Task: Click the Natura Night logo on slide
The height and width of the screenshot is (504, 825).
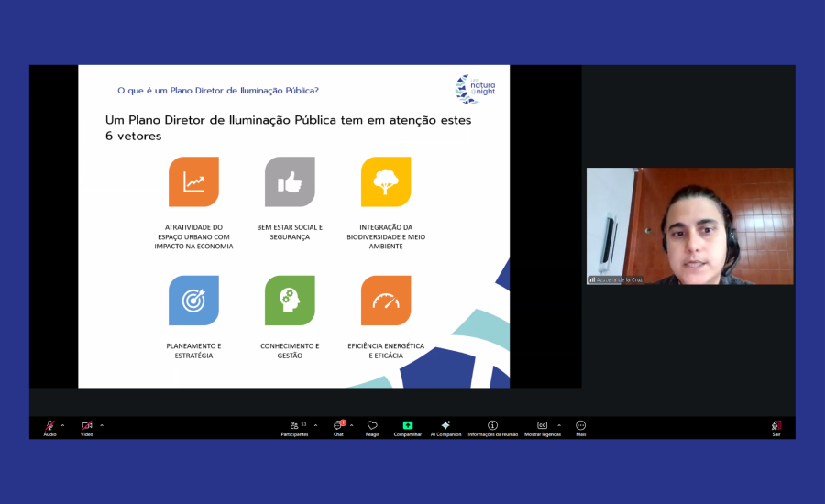Action: coord(475,89)
